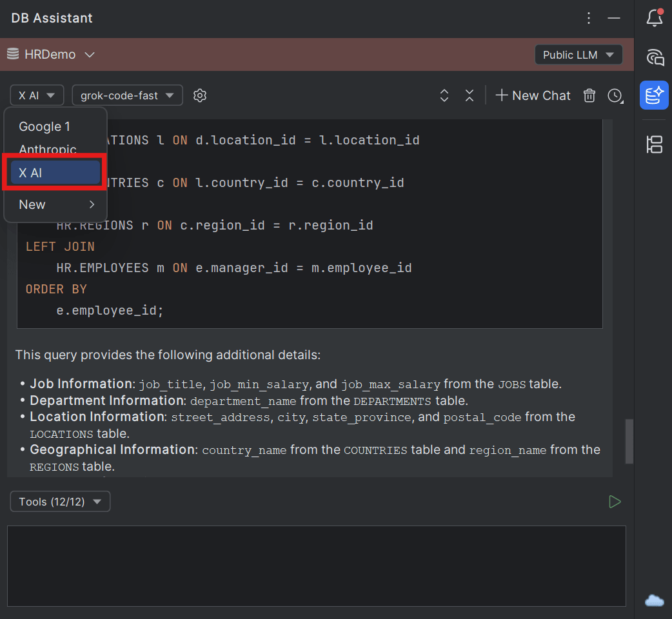Screen dimensions: 672x619
Task: Choose X AI in provider menu
Action: coord(55,173)
